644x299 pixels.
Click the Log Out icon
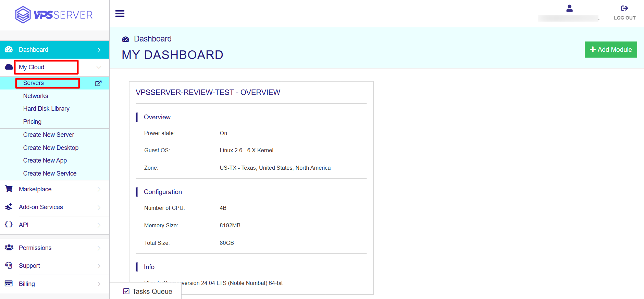(x=624, y=8)
